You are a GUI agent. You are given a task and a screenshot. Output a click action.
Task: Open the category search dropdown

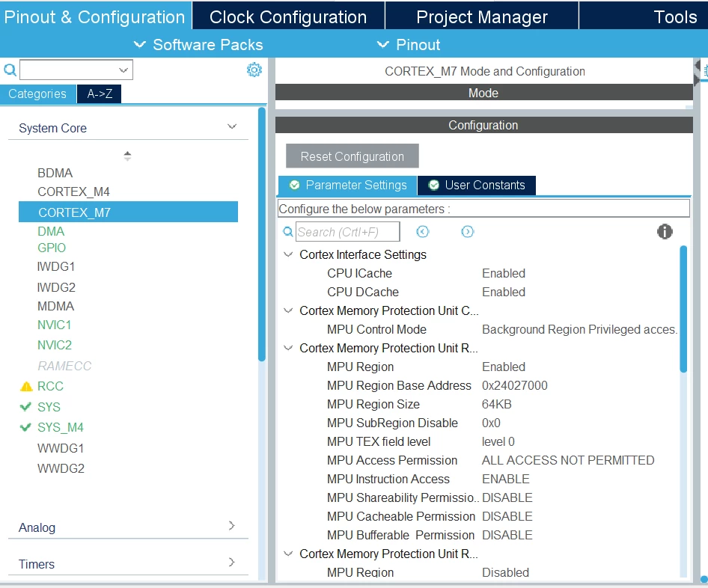coord(123,70)
